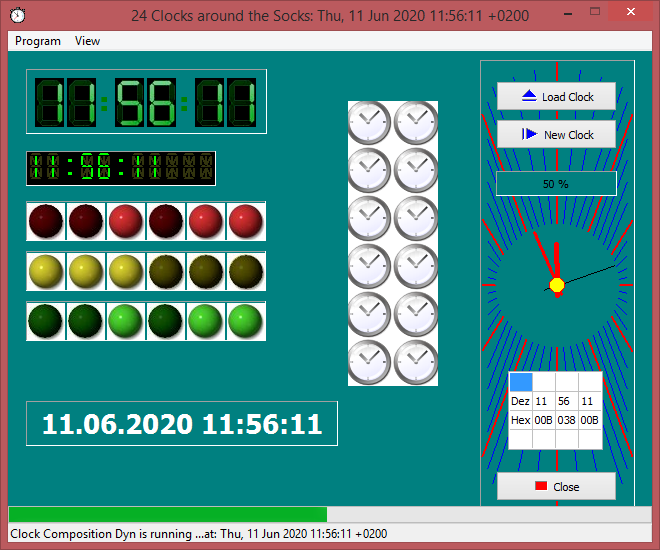Select the blue highlighted grid cell
The width and height of the screenshot is (660, 550).
point(521,382)
